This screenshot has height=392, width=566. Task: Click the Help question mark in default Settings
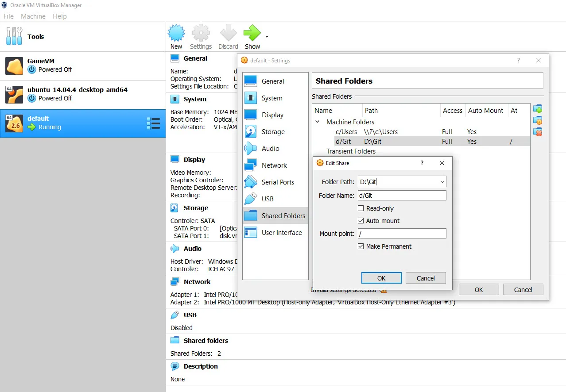click(x=519, y=60)
